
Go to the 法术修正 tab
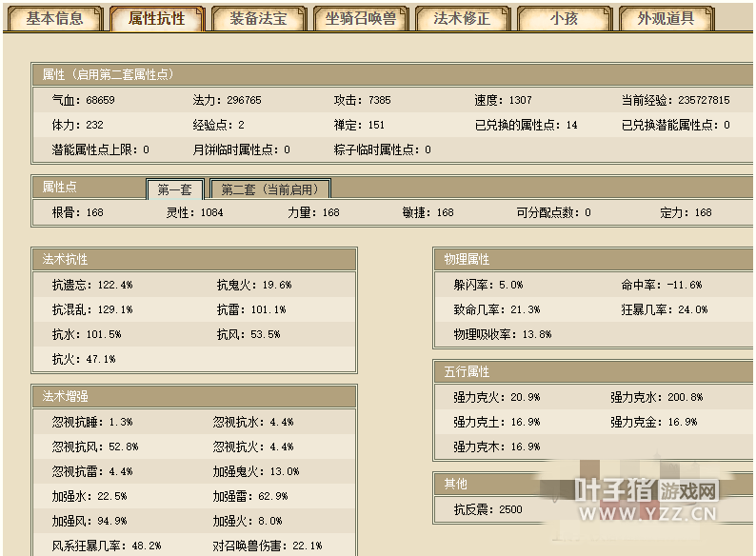tap(462, 18)
